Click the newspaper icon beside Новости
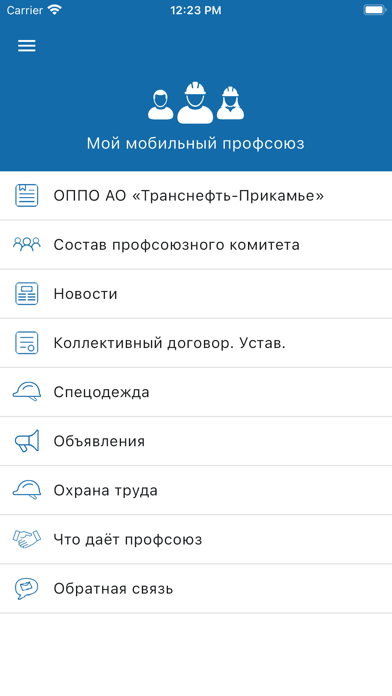392x696 pixels. coord(27,294)
